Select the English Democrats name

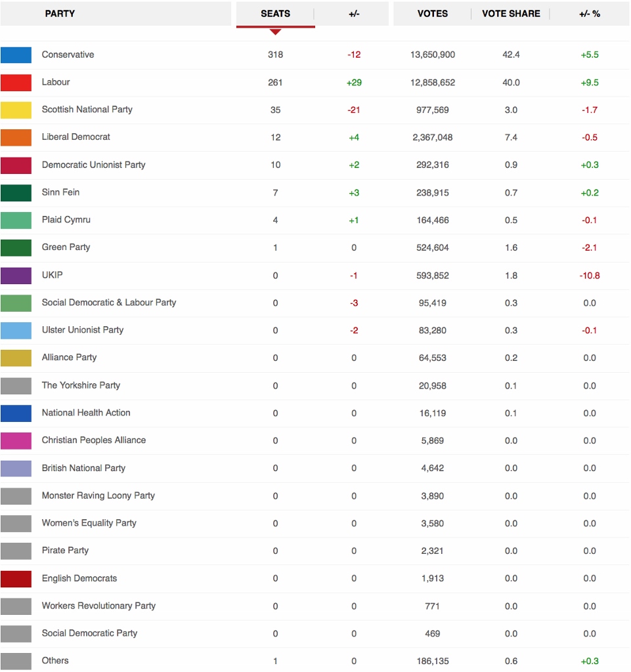tap(79, 578)
